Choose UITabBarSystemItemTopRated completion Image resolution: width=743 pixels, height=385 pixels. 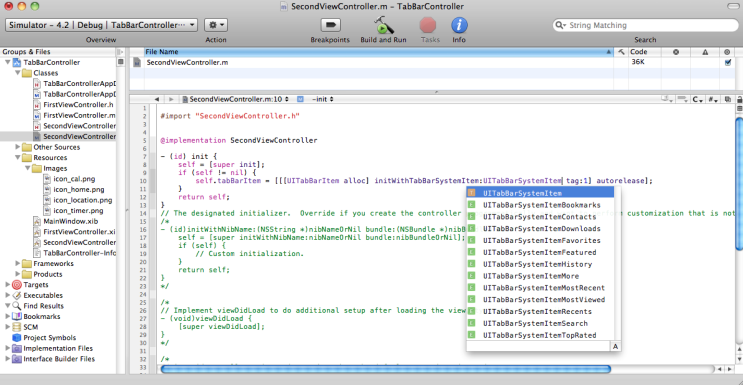point(540,335)
